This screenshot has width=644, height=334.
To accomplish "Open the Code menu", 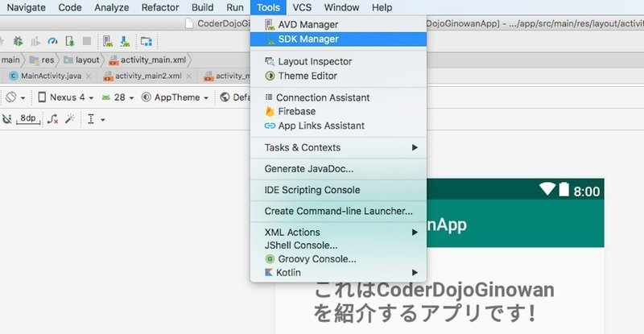I will (x=70, y=7).
